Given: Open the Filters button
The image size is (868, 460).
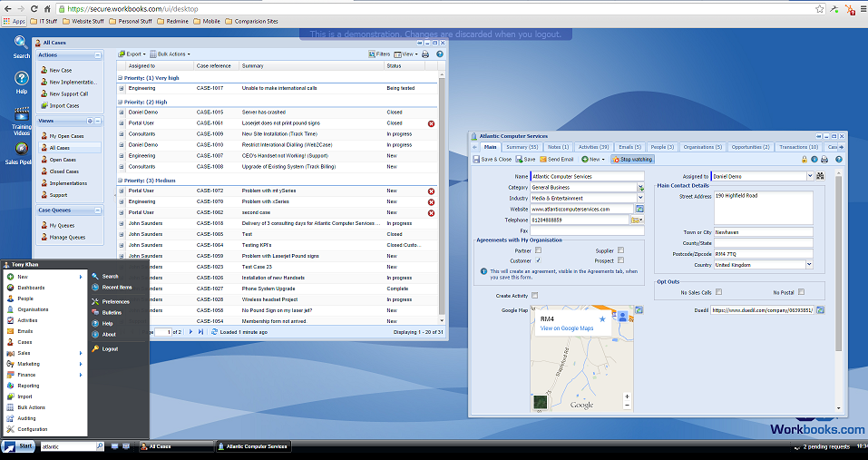Looking at the screenshot, I should [379, 54].
